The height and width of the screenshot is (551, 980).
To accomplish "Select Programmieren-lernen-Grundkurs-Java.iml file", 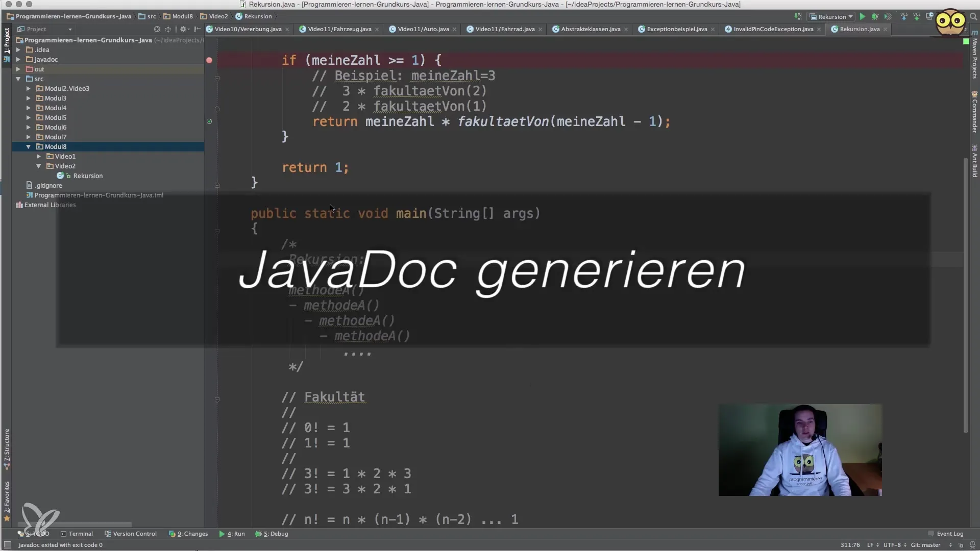I will (x=94, y=195).
